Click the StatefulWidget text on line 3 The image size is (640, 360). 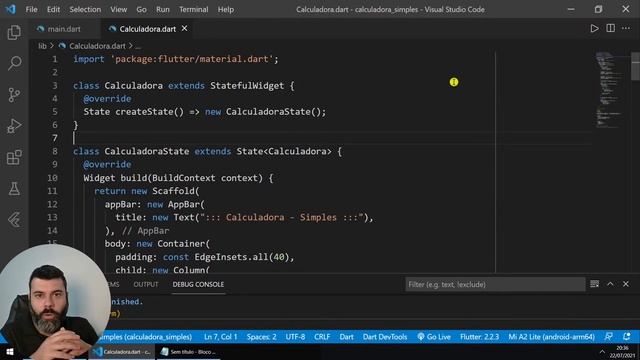coord(247,86)
